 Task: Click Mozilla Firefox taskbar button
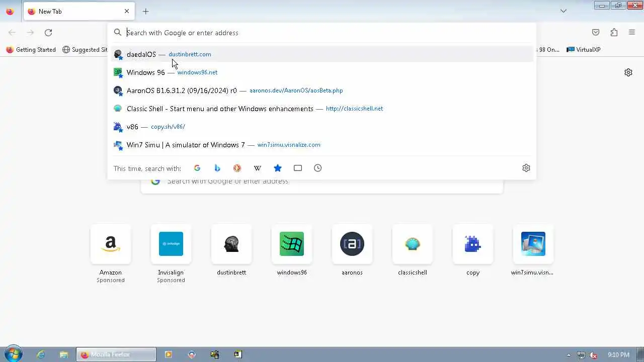116,354
